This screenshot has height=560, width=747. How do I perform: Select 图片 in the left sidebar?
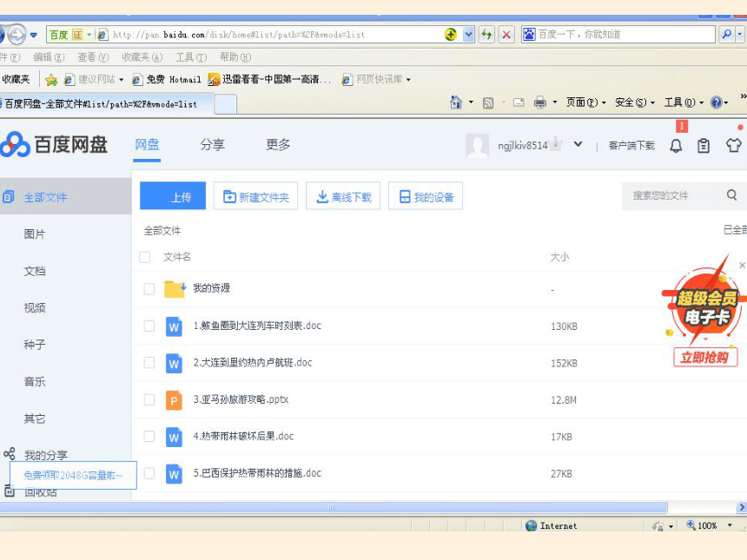pyautogui.click(x=34, y=234)
